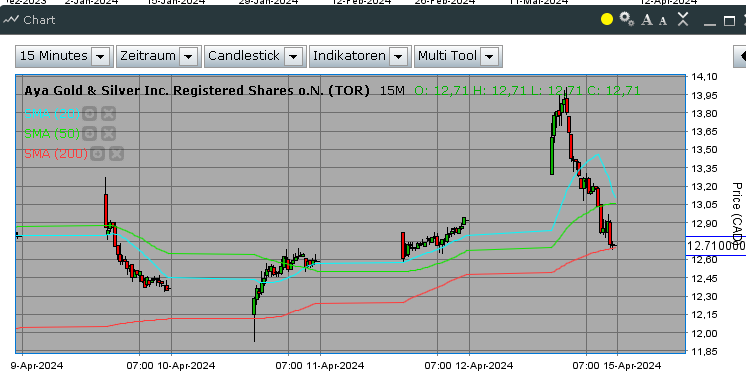Expand the 15 Minutes interval dropdown

click(x=100, y=57)
